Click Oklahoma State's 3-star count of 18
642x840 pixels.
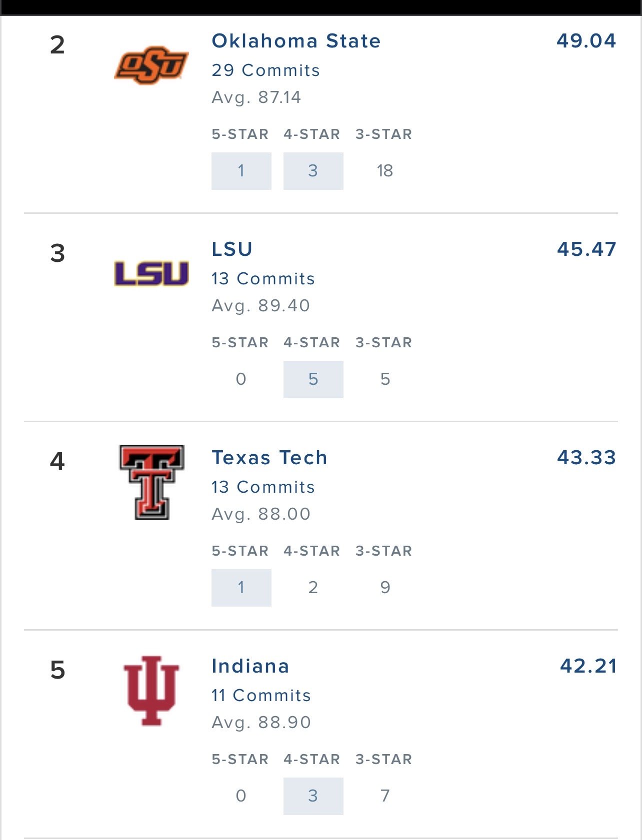pos(385,171)
